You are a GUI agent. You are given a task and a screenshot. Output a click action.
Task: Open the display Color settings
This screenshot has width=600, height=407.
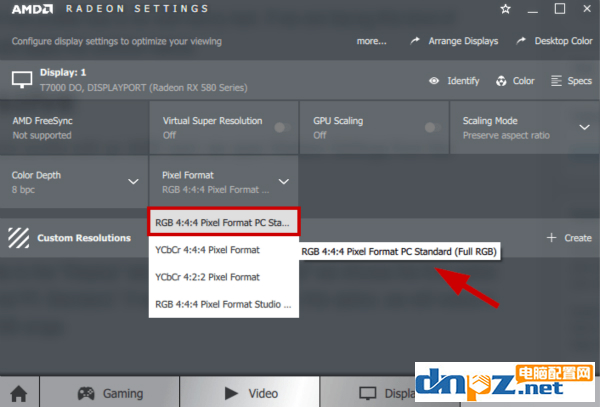pos(523,81)
